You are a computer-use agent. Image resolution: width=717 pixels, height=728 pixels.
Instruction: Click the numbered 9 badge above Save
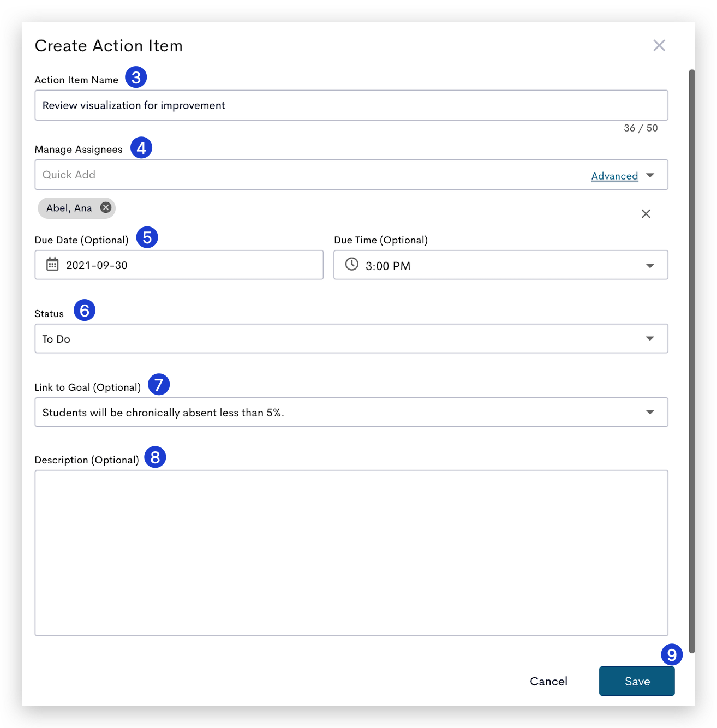click(672, 654)
